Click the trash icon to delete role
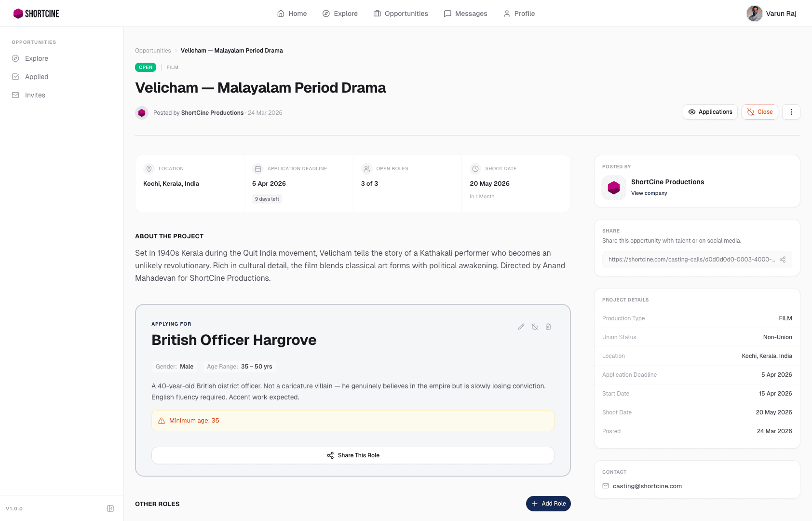This screenshot has width=812, height=521. pyautogui.click(x=548, y=327)
